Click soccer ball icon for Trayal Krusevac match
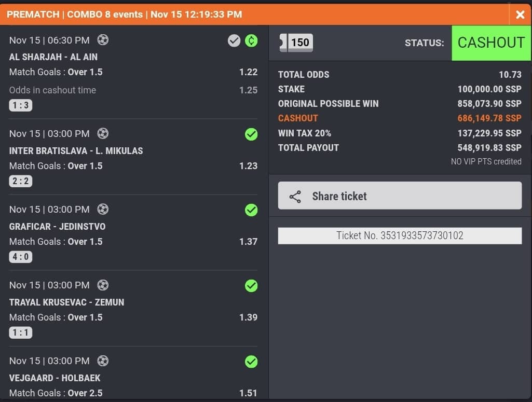The image size is (532, 402). [x=103, y=285]
